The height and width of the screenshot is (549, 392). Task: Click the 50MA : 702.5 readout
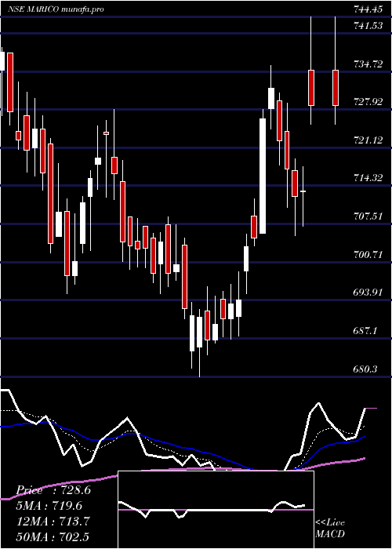coord(54,536)
